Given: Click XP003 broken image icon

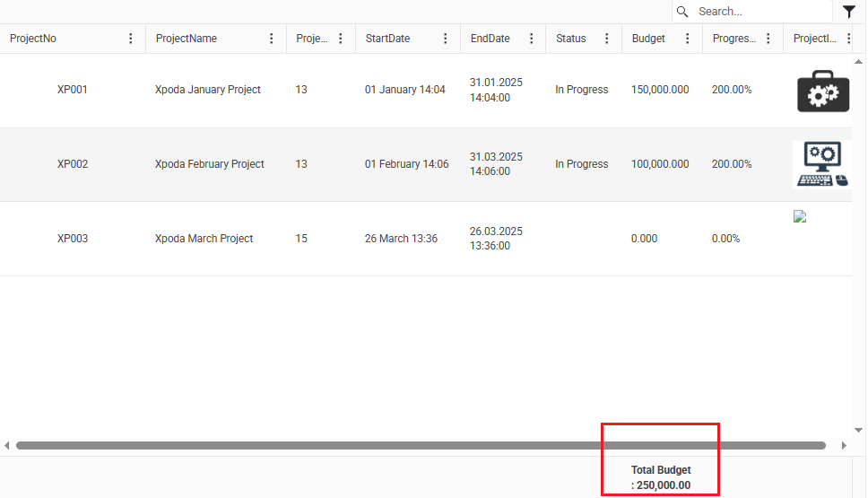Looking at the screenshot, I should point(799,216).
